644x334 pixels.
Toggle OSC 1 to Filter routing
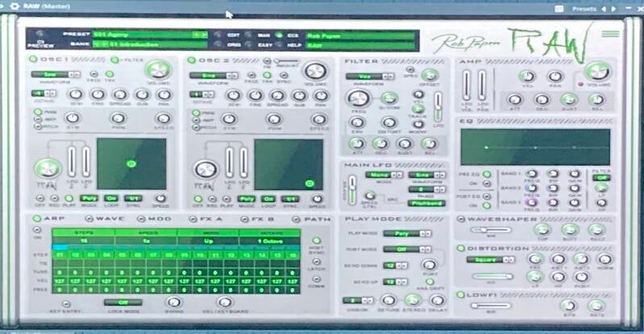[114, 60]
